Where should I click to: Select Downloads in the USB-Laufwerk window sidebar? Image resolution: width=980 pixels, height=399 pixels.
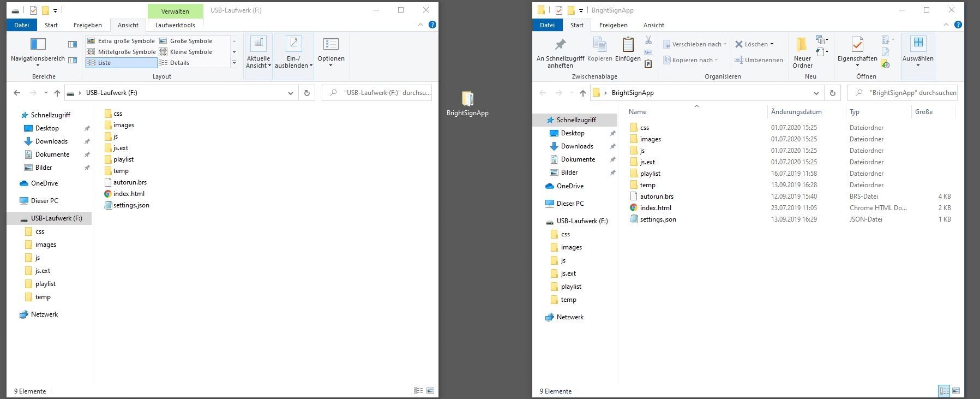[x=51, y=141]
